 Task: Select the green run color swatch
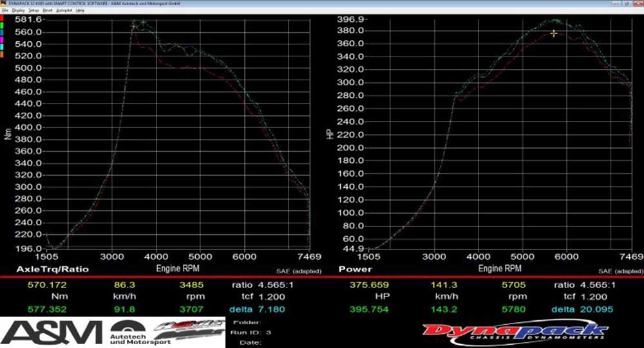click(3, 26)
